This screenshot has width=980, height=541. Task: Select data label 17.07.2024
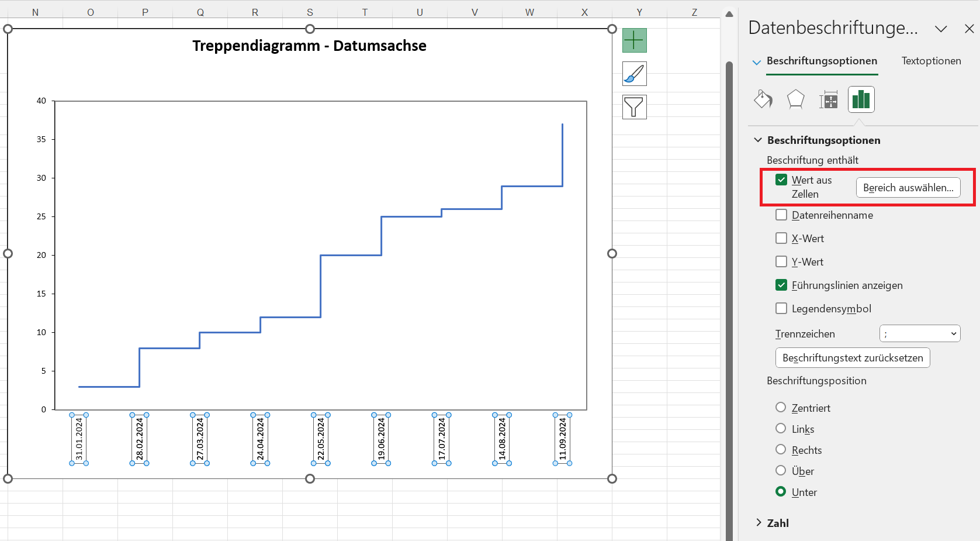click(x=442, y=439)
